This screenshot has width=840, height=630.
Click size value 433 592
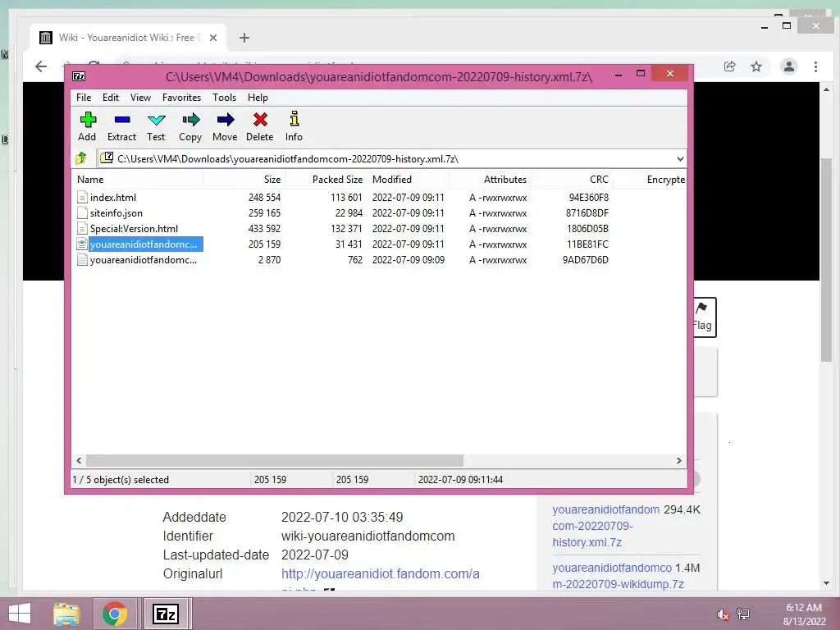(x=264, y=228)
